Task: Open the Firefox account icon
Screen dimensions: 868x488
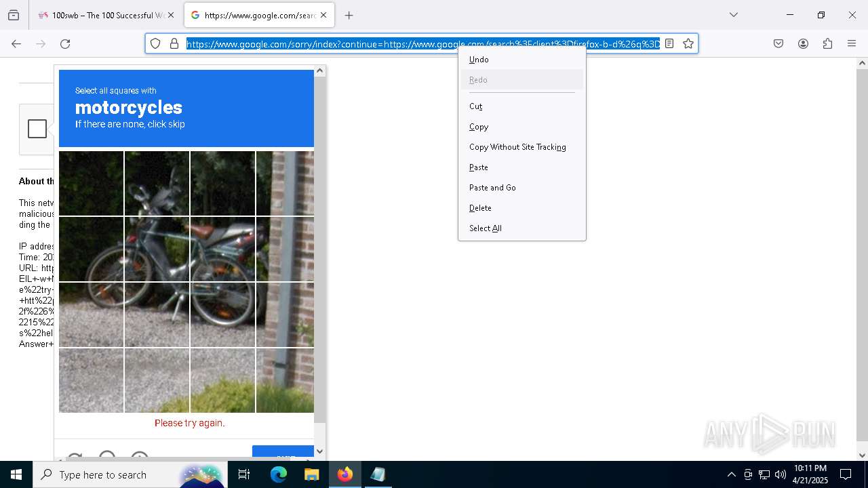Action: point(803,43)
